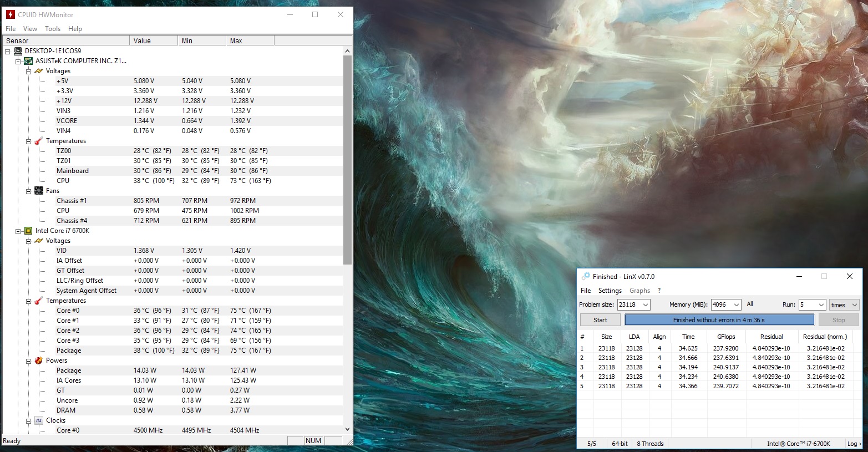Collapse the Clocks group
This screenshot has height=452, width=868.
28,420
